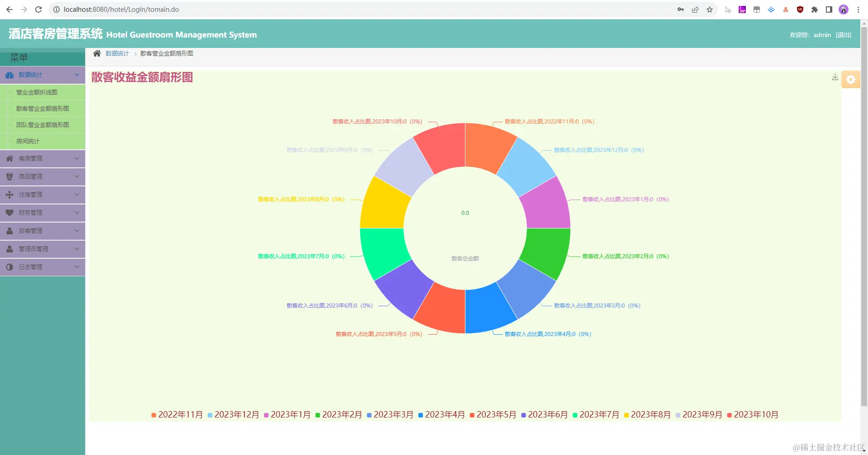The height and width of the screenshot is (455, 868).
Task: Click the site info icon in address bar
Action: tap(57, 9)
